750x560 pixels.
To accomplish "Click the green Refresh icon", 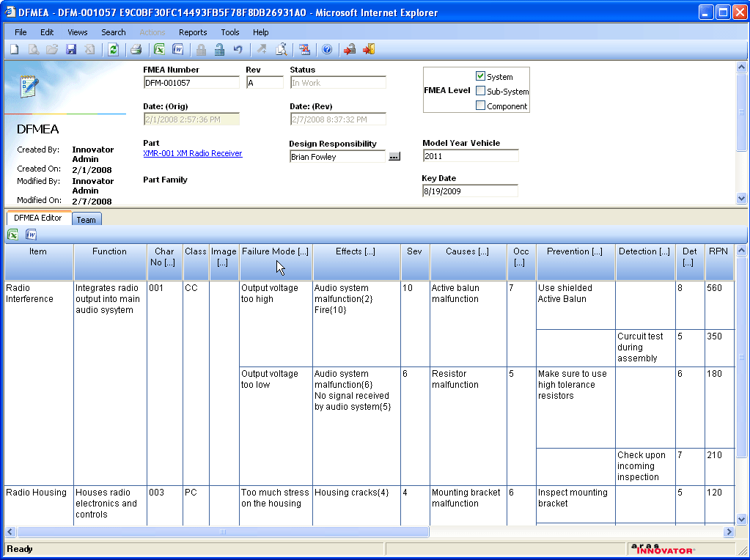I will click(x=113, y=50).
